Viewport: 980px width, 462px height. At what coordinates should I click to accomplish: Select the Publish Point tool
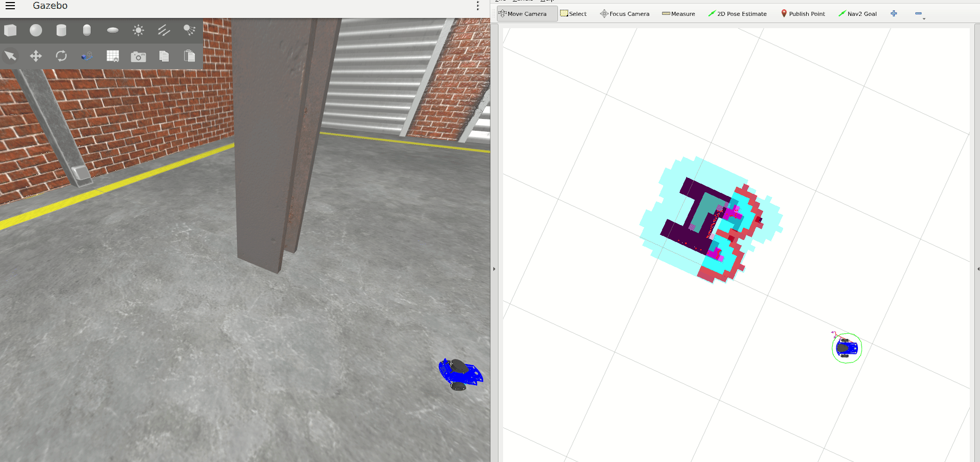(803, 14)
